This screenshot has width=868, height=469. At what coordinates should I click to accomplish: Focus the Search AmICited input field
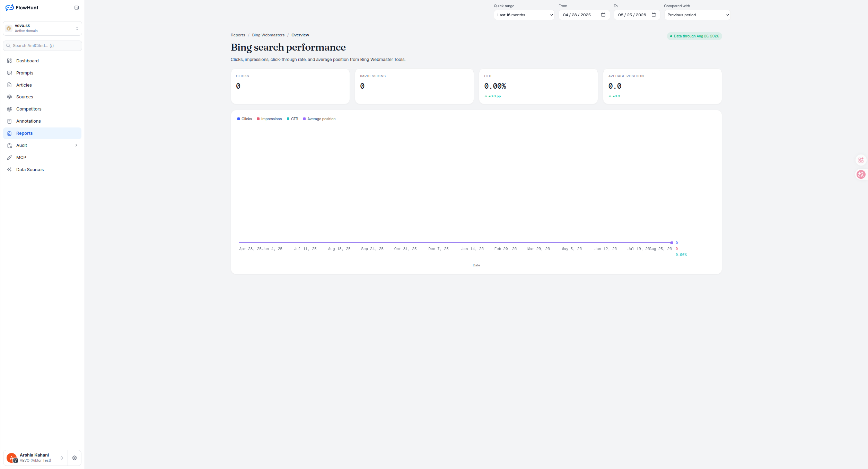click(x=42, y=46)
